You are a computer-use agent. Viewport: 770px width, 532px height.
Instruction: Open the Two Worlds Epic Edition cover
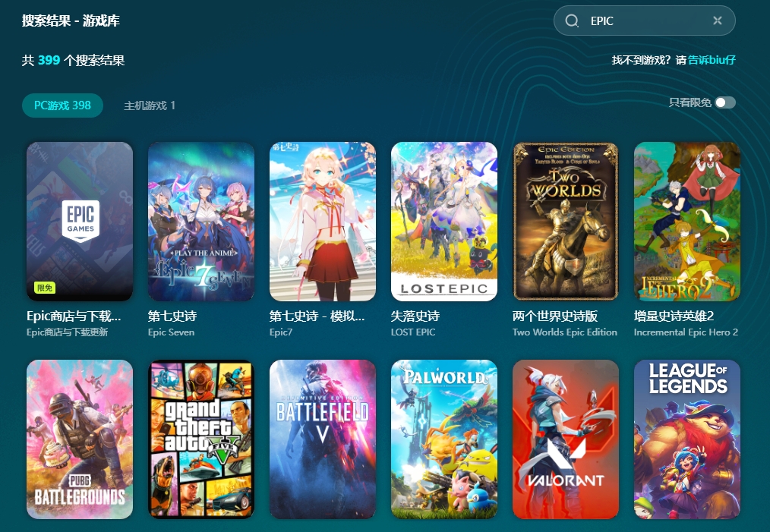tap(566, 222)
